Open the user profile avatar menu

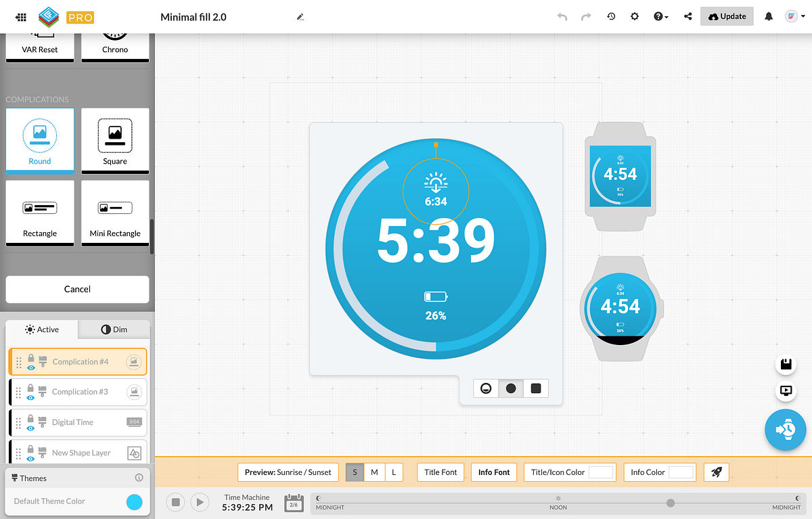click(x=792, y=16)
